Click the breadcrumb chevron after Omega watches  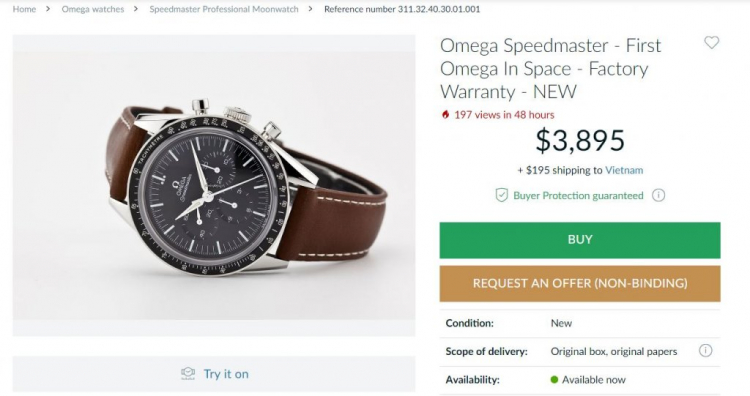[136, 9]
